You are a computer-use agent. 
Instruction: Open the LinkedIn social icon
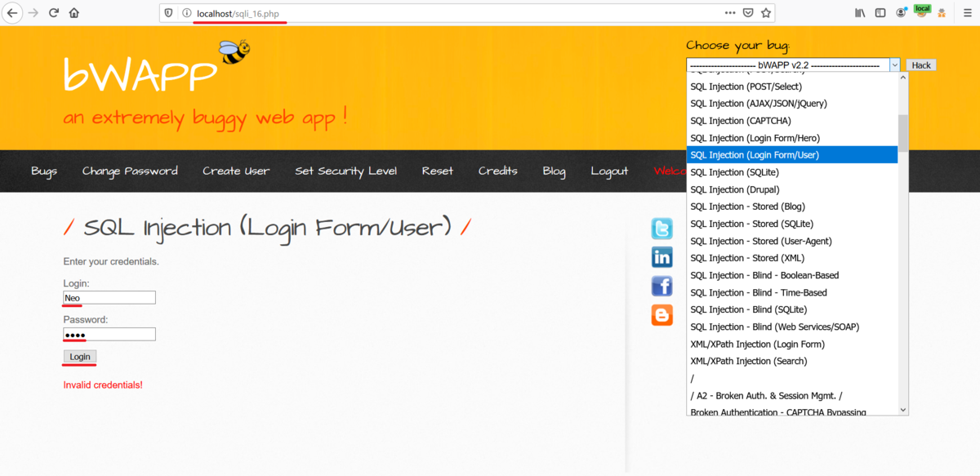click(x=661, y=257)
